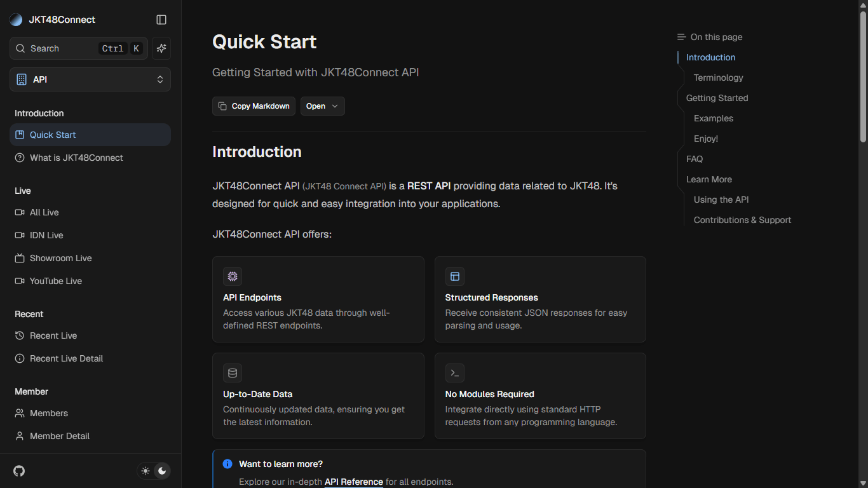This screenshot has height=488, width=868.
Task: Focus the Search input field
Action: point(79,48)
